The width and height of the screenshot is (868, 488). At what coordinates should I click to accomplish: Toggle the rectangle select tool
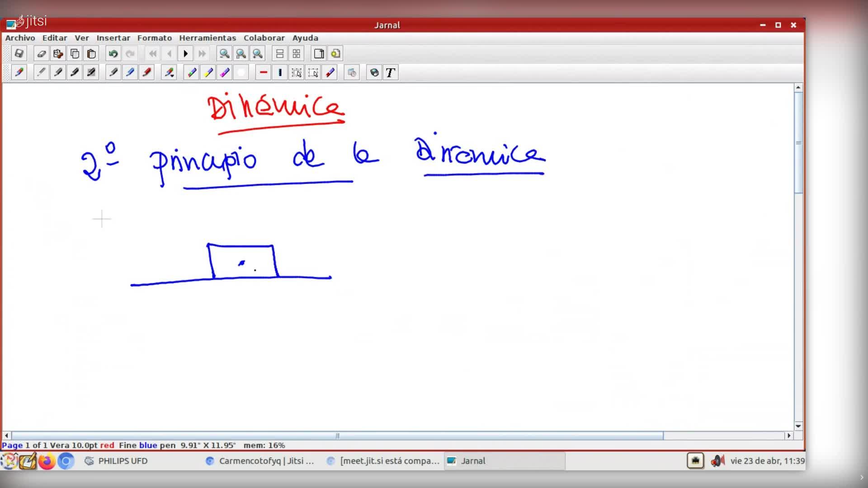pos(297,73)
